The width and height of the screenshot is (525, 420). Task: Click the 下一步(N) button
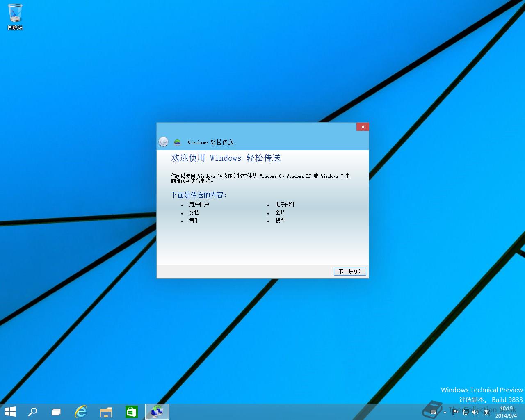[350, 272]
